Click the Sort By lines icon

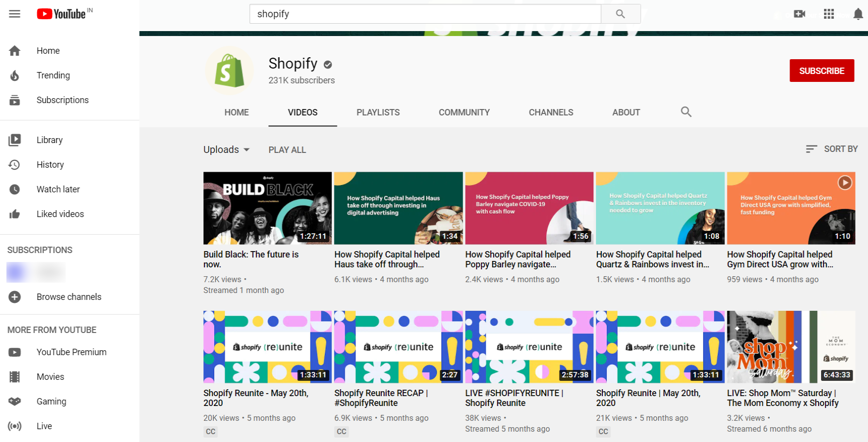[x=811, y=149]
